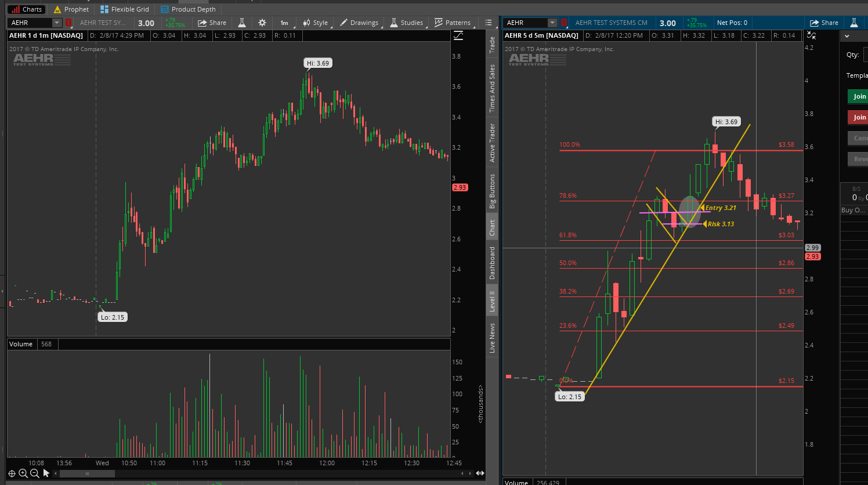The height and width of the screenshot is (485, 868).
Task: Expand the chevron above the Qty field
Action: tap(847, 36)
